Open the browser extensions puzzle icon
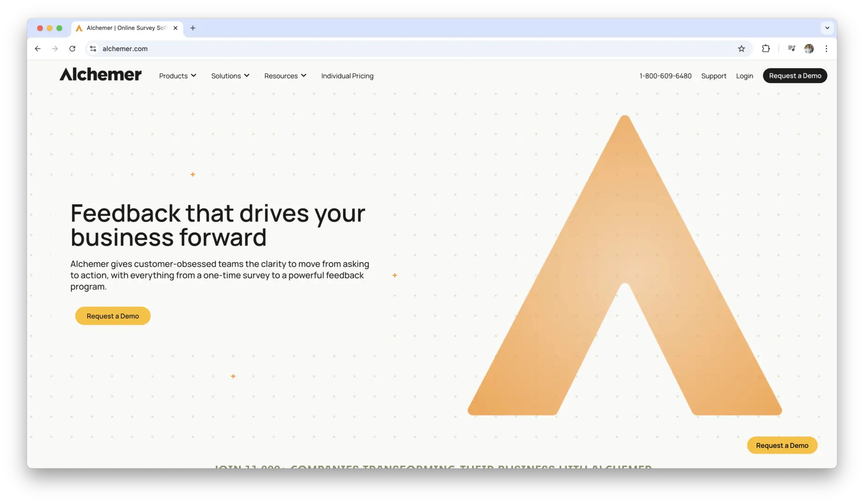 [766, 49]
